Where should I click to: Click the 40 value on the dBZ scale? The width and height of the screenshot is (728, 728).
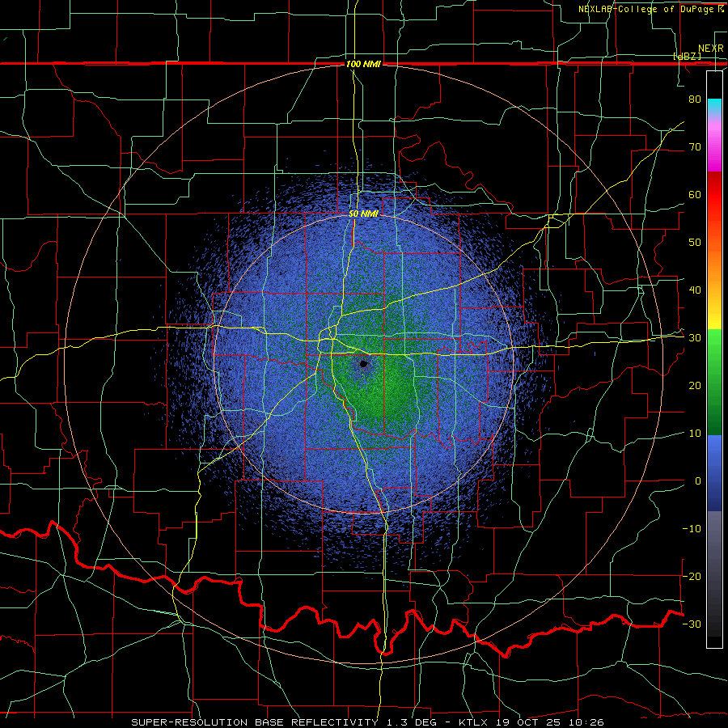click(x=695, y=290)
